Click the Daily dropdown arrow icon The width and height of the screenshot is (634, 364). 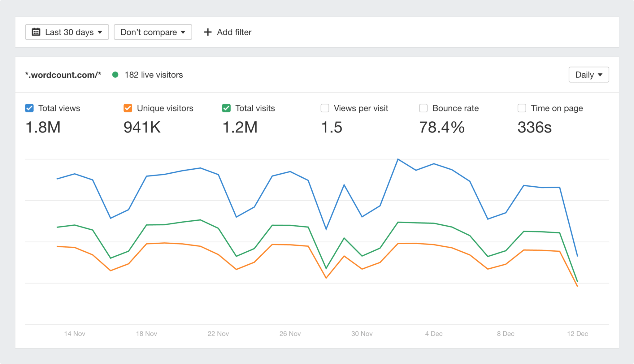tap(600, 75)
